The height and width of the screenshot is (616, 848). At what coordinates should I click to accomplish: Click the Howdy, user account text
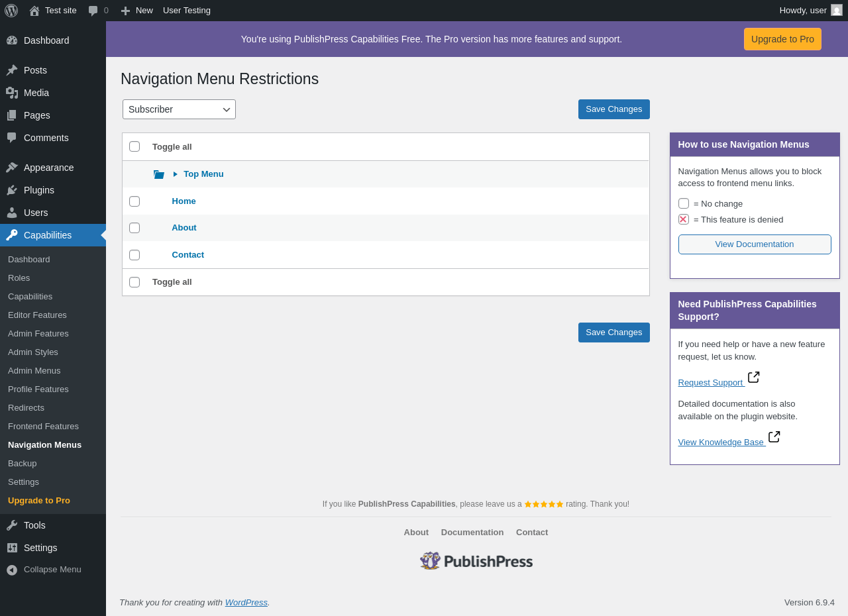803,11
